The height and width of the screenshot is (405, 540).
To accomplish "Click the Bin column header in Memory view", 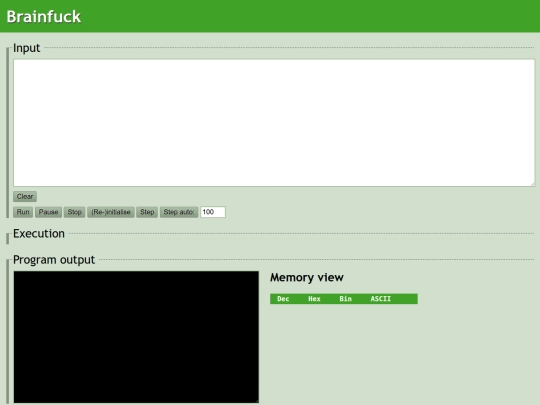I will (x=345, y=299).
